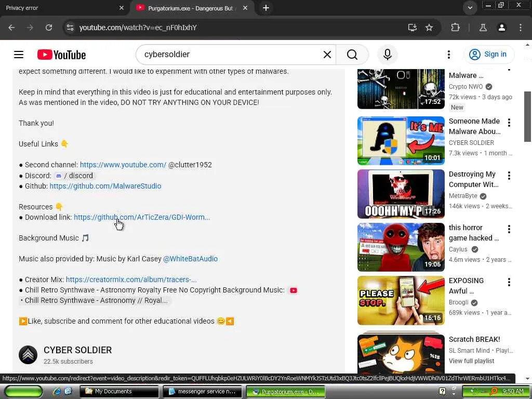Click the MetraByte channel name
Image resolution: width=532 pixels, height=399 pixels.
coord(463,196)
